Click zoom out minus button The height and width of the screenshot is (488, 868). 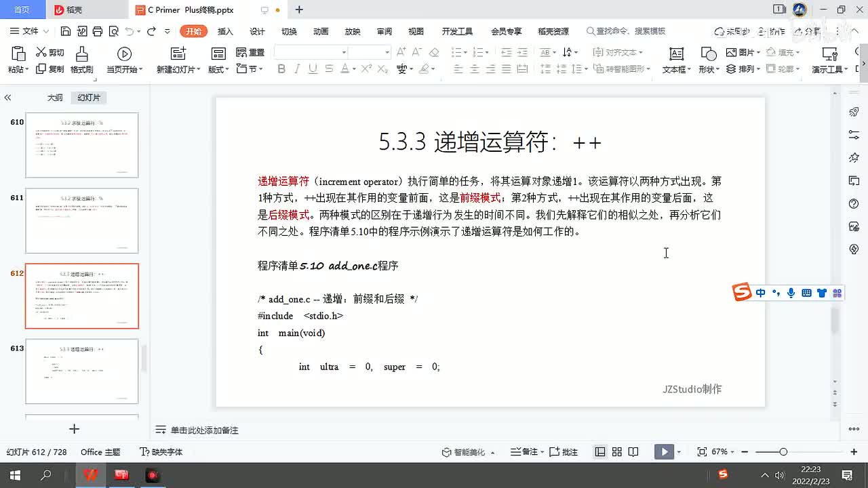click(x=745, y=451)
